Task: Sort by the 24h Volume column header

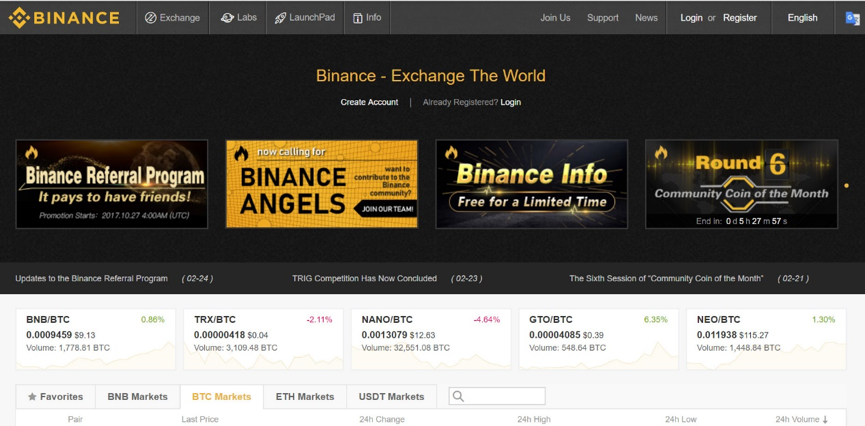Action: tap(802, 419)
